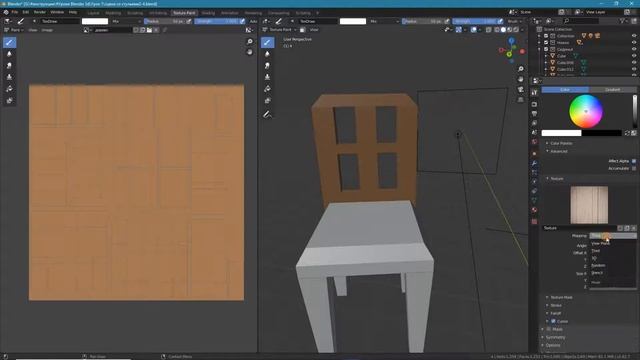Select the Annotate tool in 3D viewport
This screenshot has width=640, height=360.
267,115
